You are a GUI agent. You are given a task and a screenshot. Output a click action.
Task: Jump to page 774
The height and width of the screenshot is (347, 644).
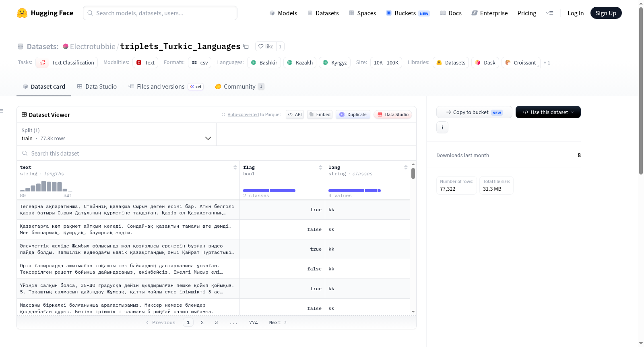(x=253, y=322)
